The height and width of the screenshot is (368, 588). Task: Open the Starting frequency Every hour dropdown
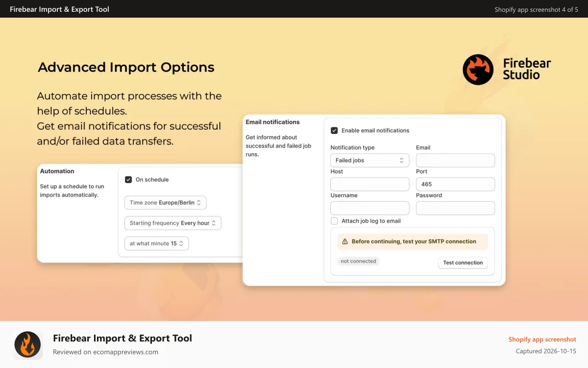point(173,223)
